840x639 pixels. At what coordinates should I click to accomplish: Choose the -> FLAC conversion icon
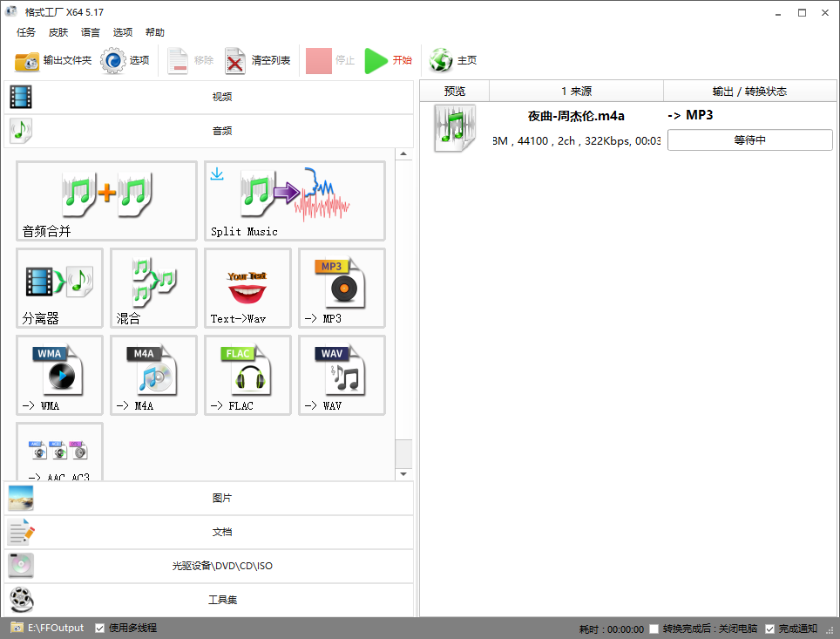(247, 375)
